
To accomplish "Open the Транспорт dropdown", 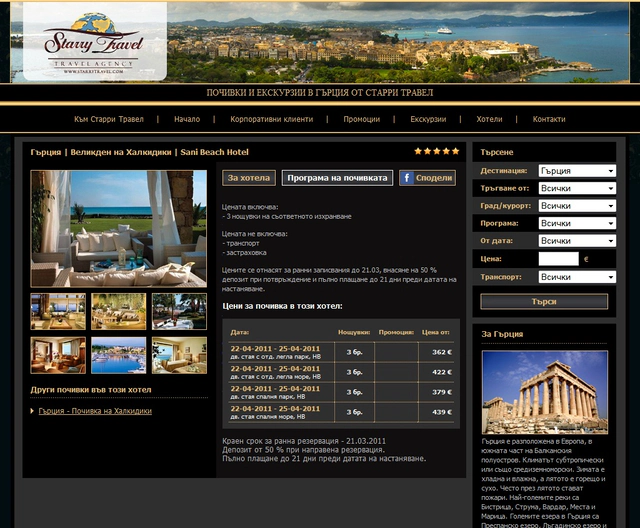I will tap(577, 277).
